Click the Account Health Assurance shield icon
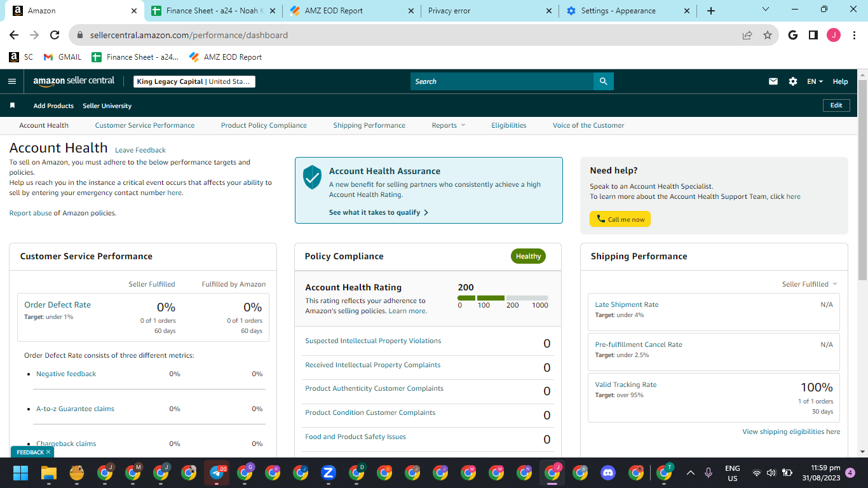 pyautogui.click(x=312, y=177)
